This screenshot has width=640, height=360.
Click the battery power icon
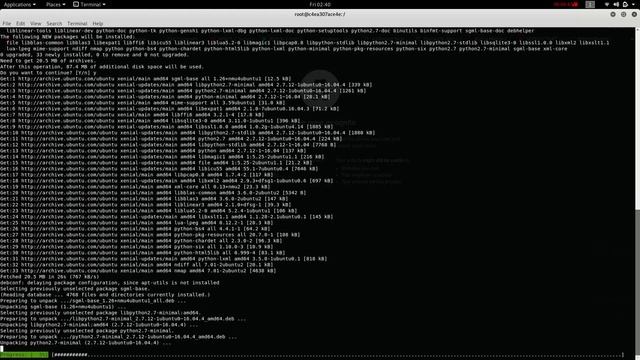pos(625,4)
